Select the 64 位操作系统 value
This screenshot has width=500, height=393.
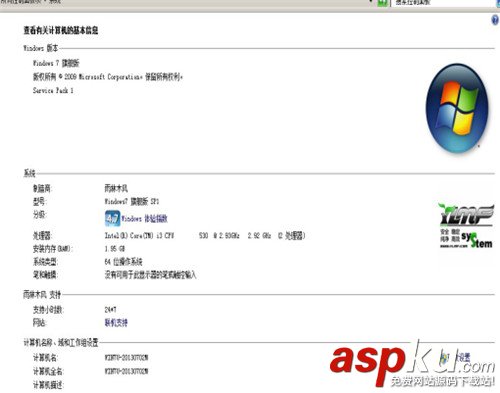[123, 262]
